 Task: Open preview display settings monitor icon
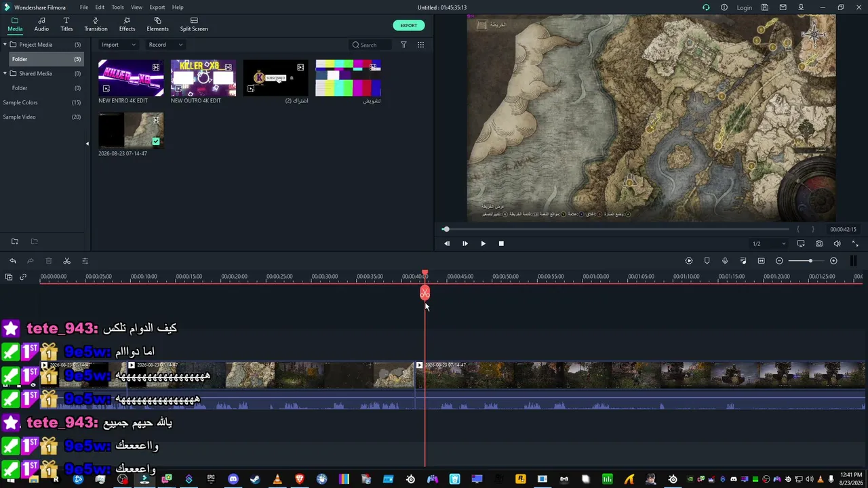tap(801, 243)
